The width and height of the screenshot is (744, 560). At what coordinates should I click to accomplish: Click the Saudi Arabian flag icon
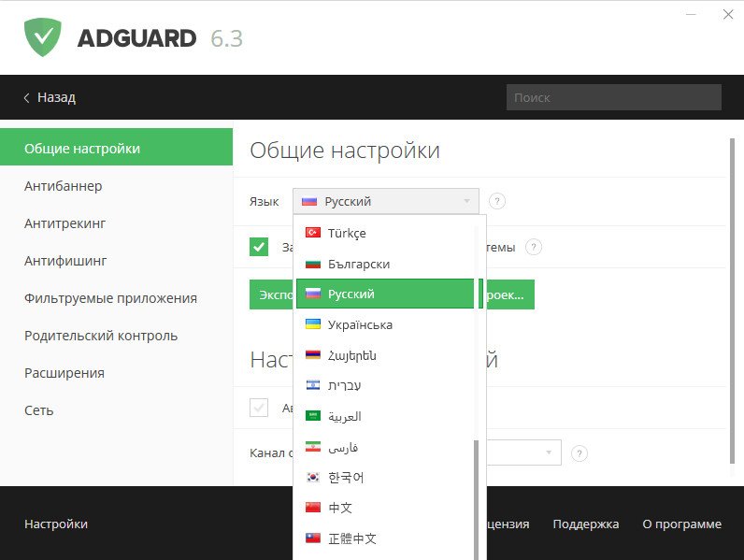(x=313, y=416)
